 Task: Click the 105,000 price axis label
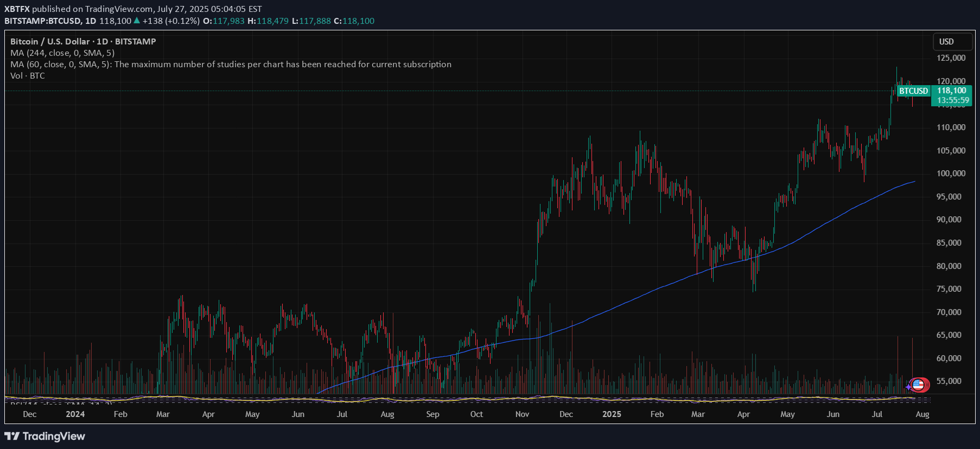951,151
